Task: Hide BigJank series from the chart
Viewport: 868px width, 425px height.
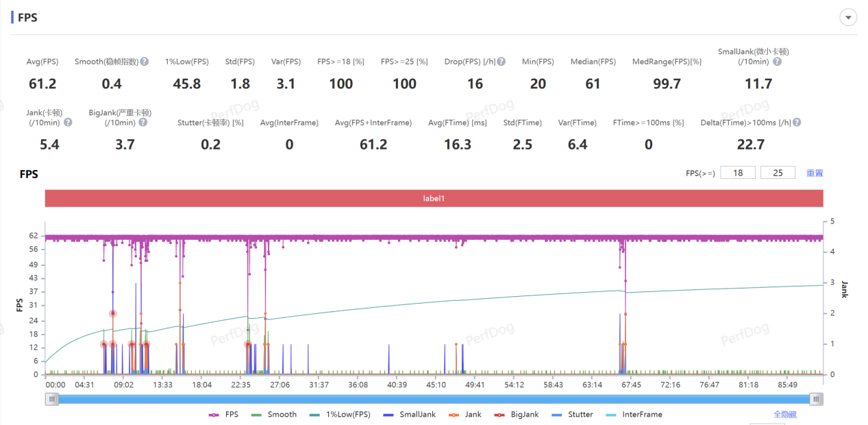Action: 517,414
